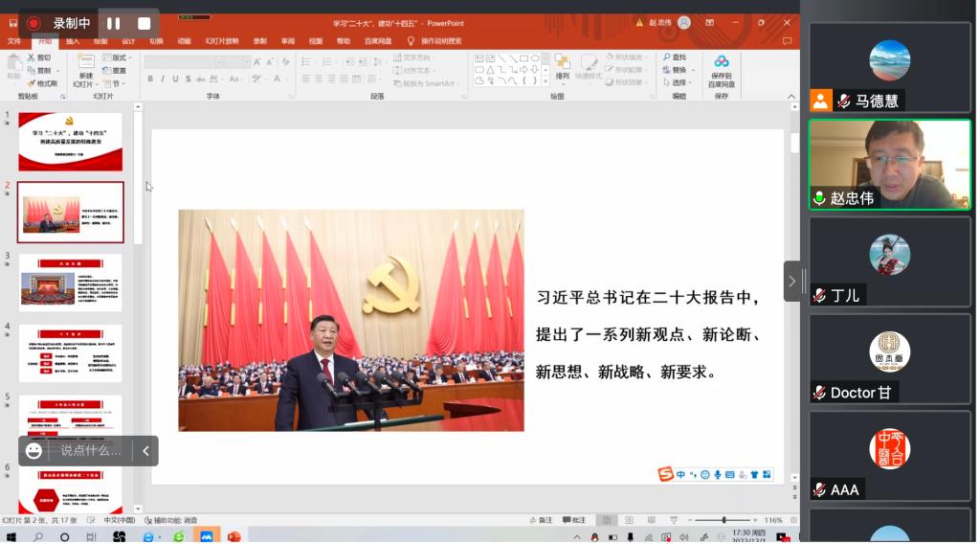Open the Windows Start menu
Viewport: 980px width, 544px height.
(x=11, y=536)
